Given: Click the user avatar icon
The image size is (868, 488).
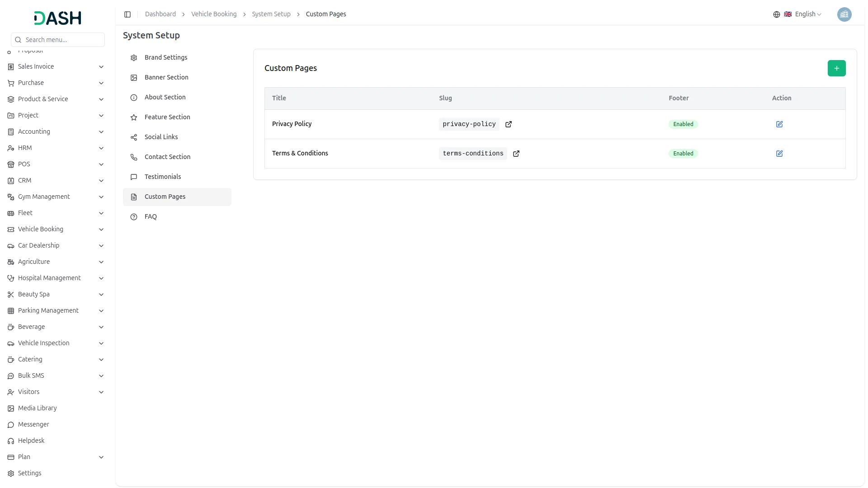Looking at the screenshot, I should (844, 14).
